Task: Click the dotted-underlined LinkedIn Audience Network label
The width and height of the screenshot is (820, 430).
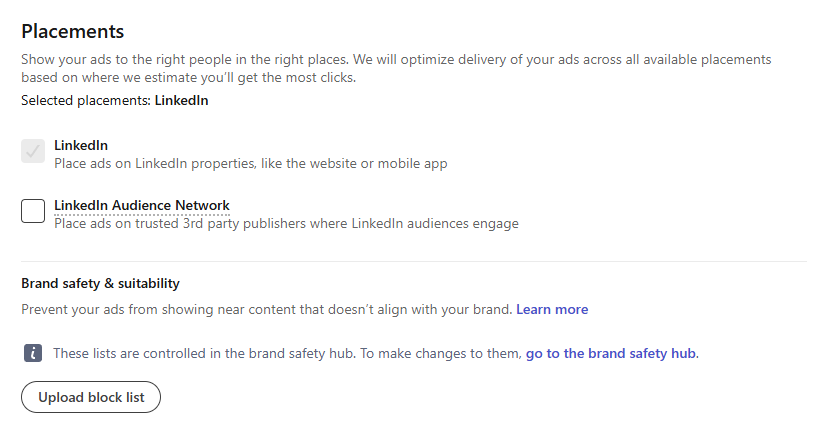Action: (142, 205)
